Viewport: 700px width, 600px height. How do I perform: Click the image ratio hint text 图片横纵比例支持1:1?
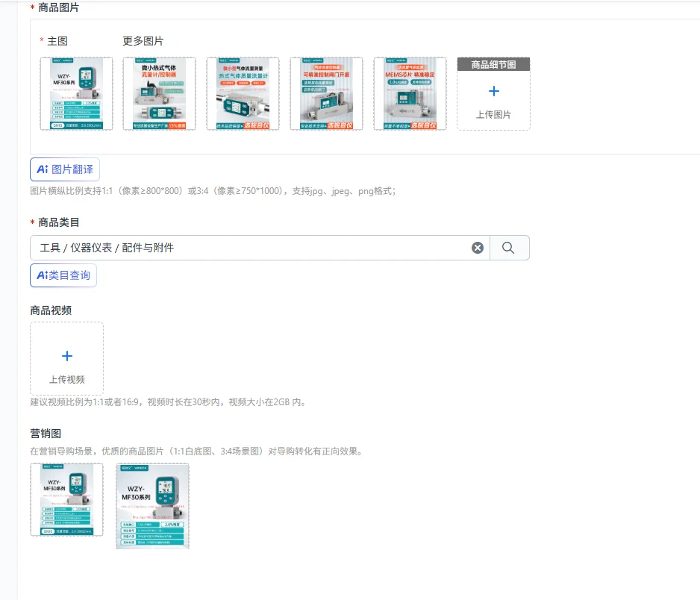point(213,191)
